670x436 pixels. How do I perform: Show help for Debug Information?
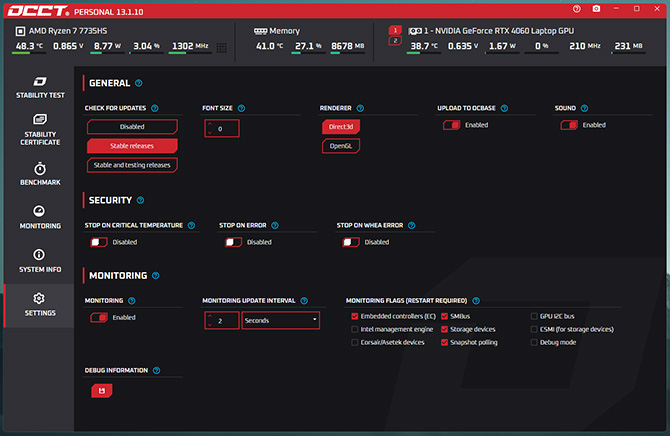tap(156, 370)
